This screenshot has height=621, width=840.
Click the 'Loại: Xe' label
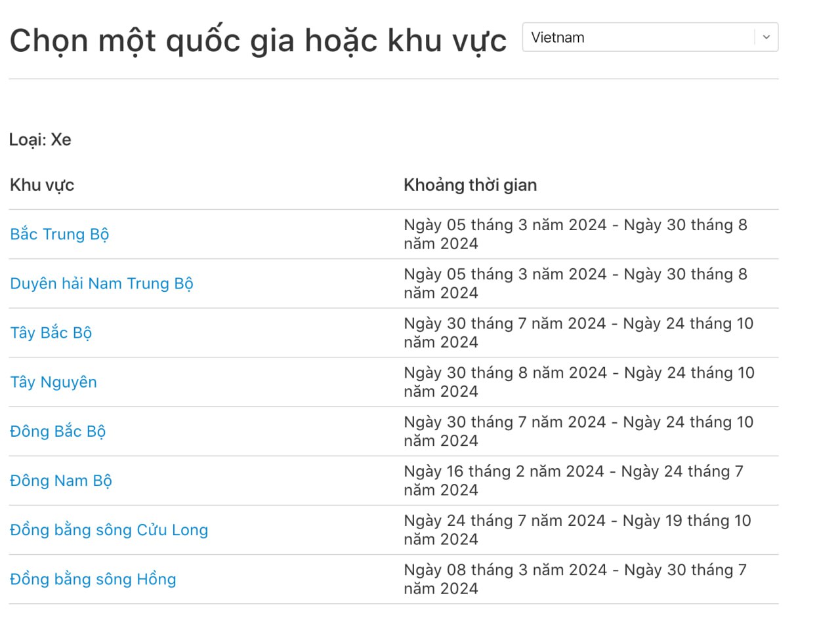40,140
